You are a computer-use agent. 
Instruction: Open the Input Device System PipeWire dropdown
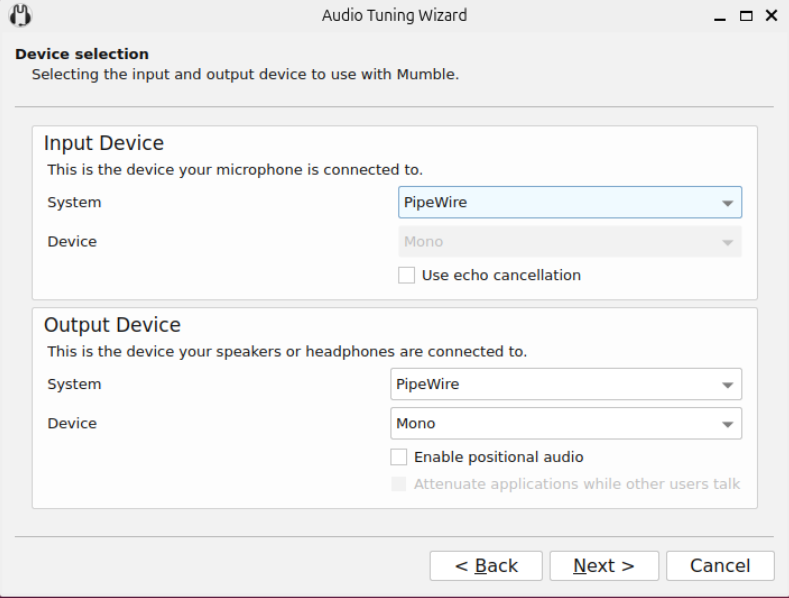click(570, 202)
